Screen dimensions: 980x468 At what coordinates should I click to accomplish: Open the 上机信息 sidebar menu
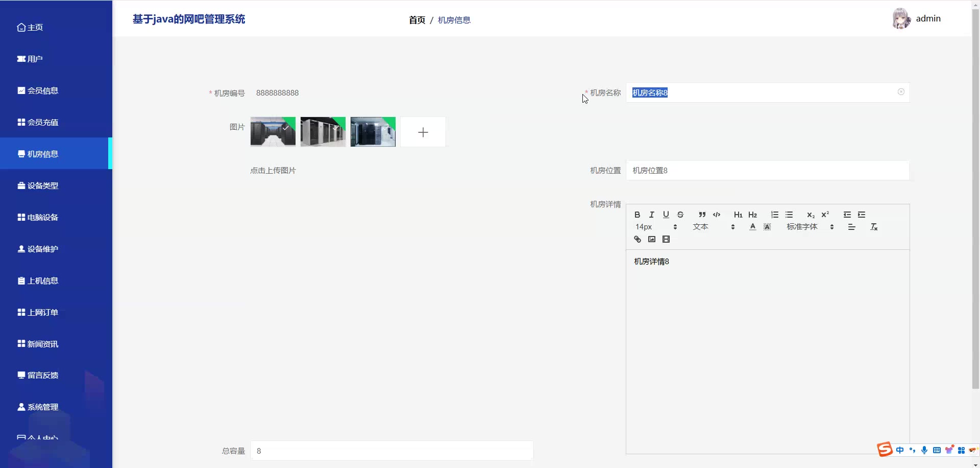(x=56, y=280)
